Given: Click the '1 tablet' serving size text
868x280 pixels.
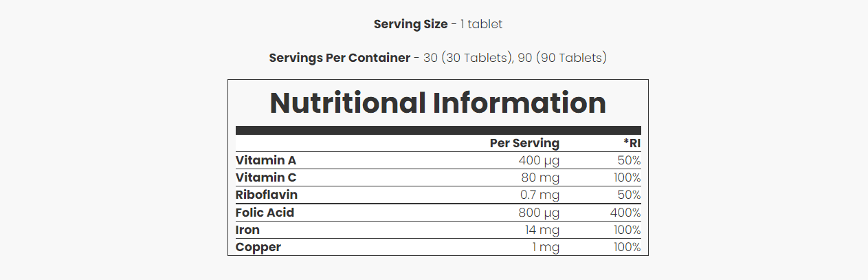Looking at the screenshot, I should [x=481, y=24].
